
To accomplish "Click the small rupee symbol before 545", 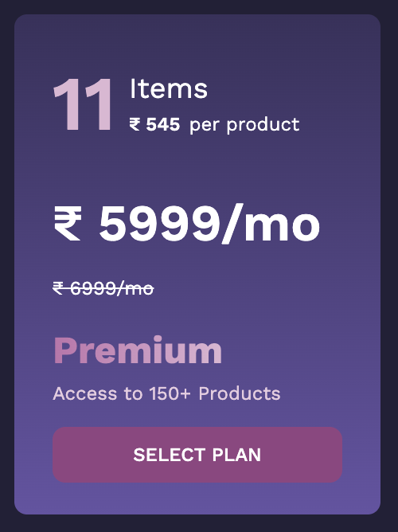I will point(135,124).
